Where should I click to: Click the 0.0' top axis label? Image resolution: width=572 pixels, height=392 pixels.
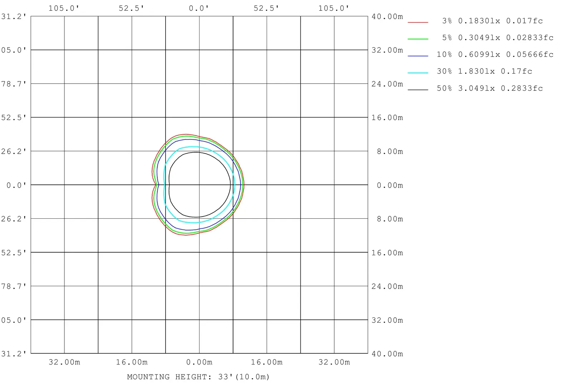click(199, 8)
